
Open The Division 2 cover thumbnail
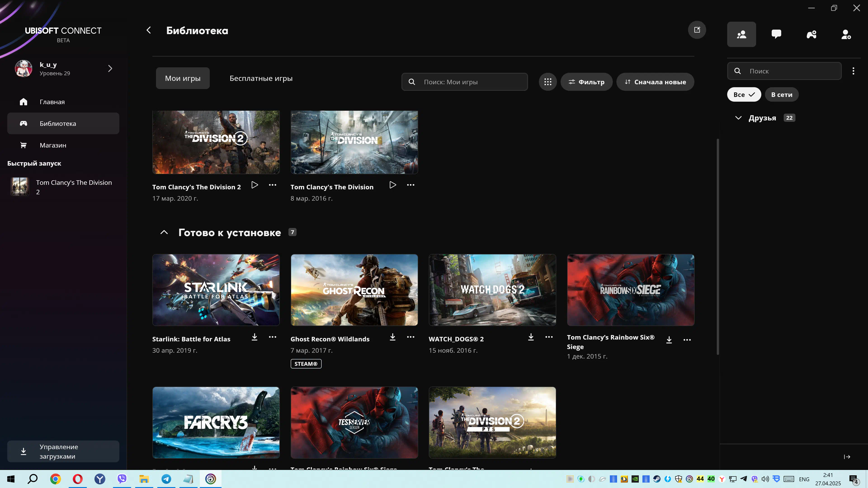click(216, 142)
